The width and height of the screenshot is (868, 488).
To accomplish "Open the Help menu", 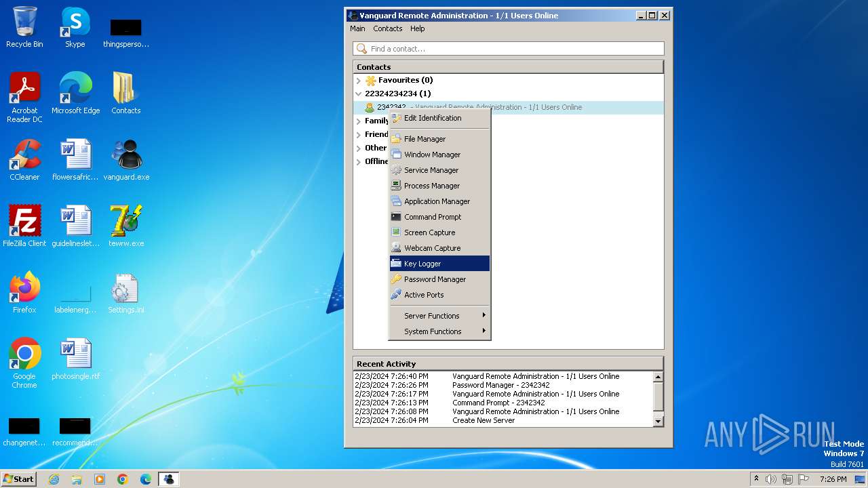I will coord(418,28).
